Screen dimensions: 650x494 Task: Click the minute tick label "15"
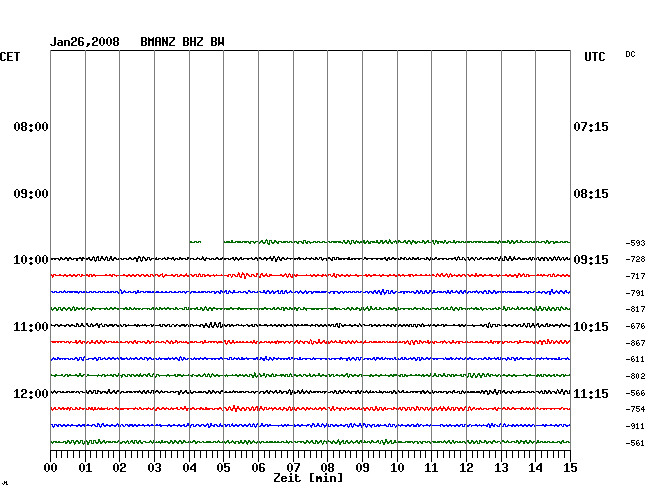pos(570,468)
